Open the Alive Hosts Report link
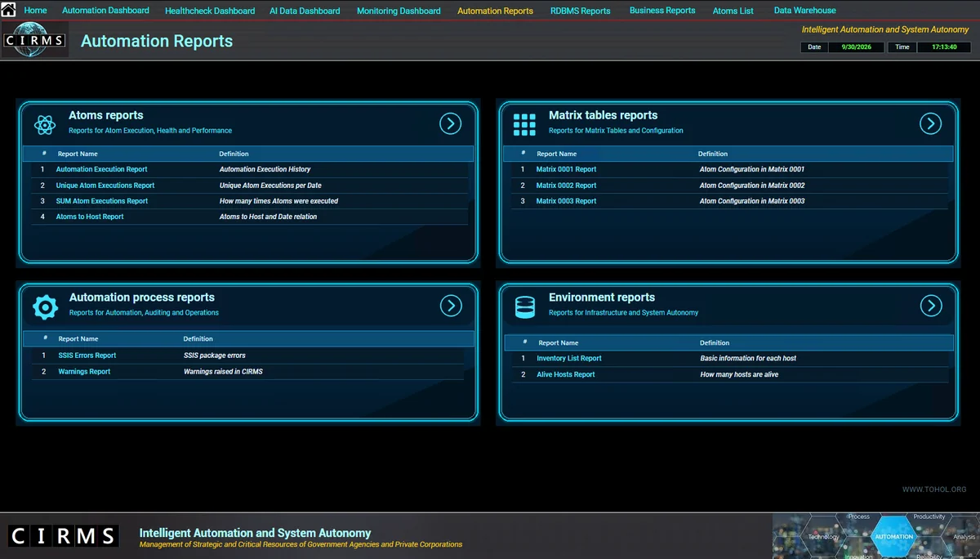This screenshot has width=980, height=559. (565, 374)
